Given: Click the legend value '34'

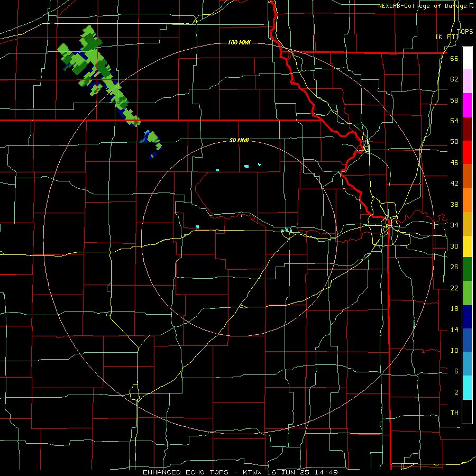Looking at the screenshot, I should point(454,225).
